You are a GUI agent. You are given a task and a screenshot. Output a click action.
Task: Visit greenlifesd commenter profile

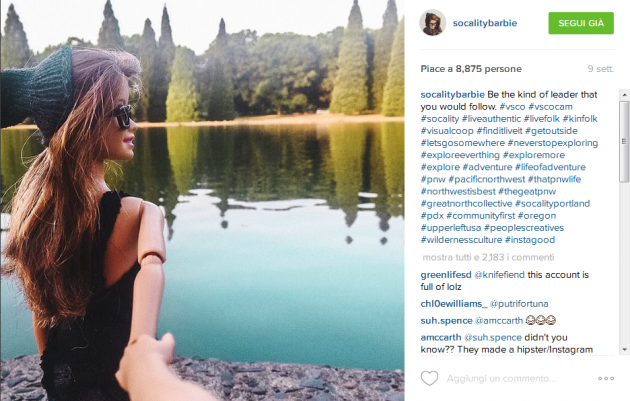point(446,275)
